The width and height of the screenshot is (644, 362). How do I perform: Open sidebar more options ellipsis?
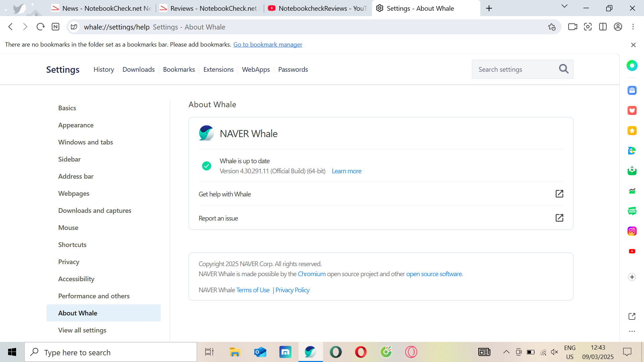click(632, 331)
